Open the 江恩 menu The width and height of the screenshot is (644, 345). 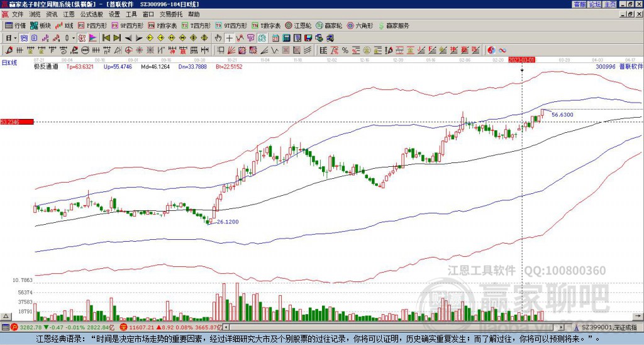(x=69, y=14)
